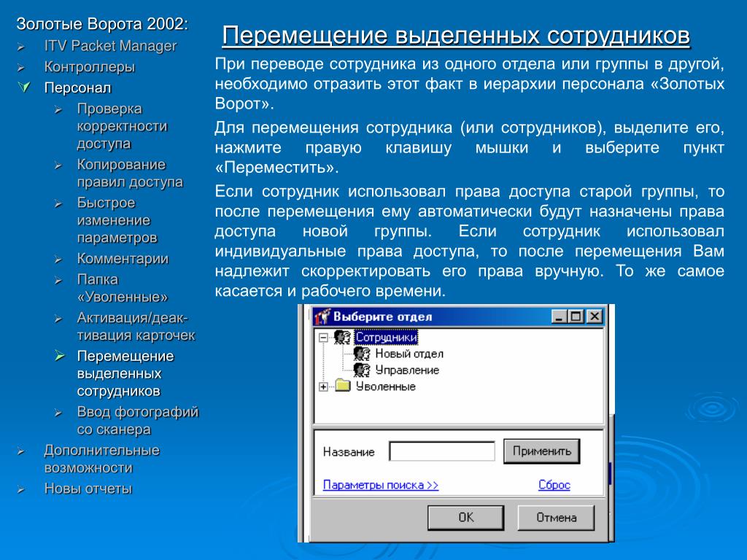Click the arrow bullet beside ITV Packet Manager
The width and height of the screenshot is (747, 560).
coord(21,47)
